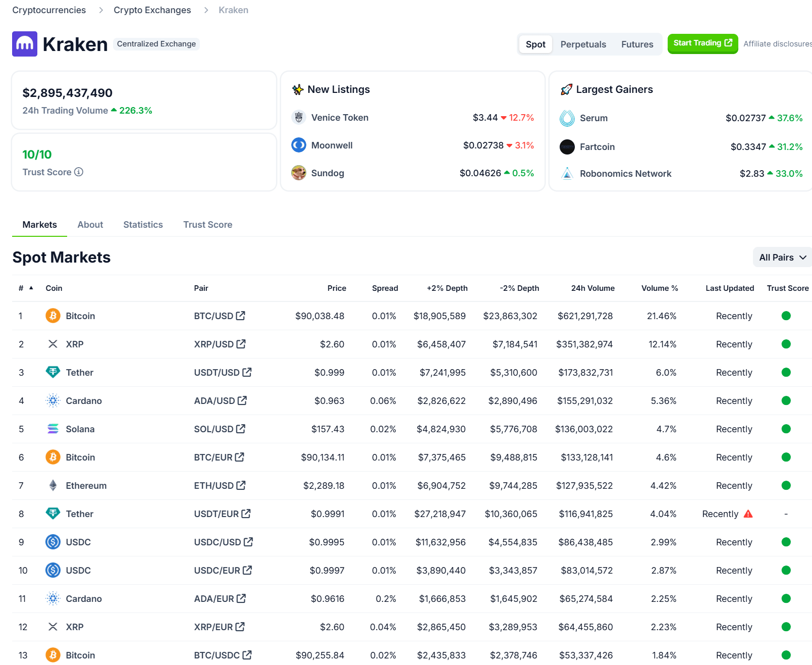The height and width of the screenshot is (665, 812).
Task: Click the Serum coin icon
Action: [567, 118]
